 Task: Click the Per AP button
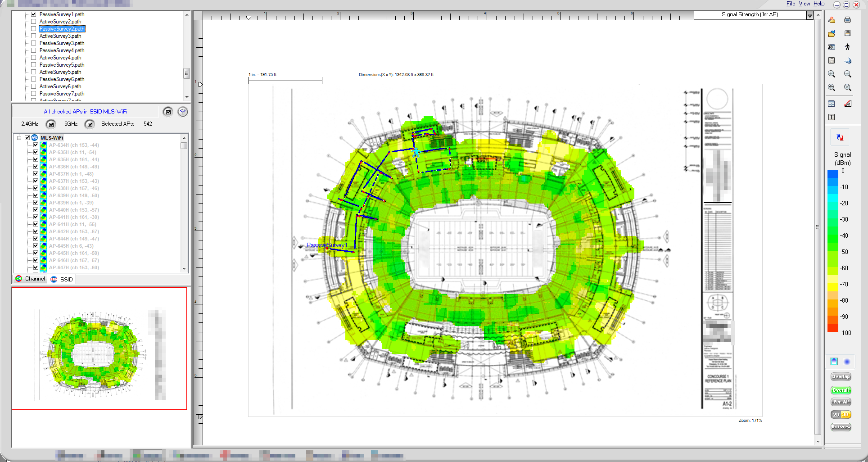[x=841, y=402]
